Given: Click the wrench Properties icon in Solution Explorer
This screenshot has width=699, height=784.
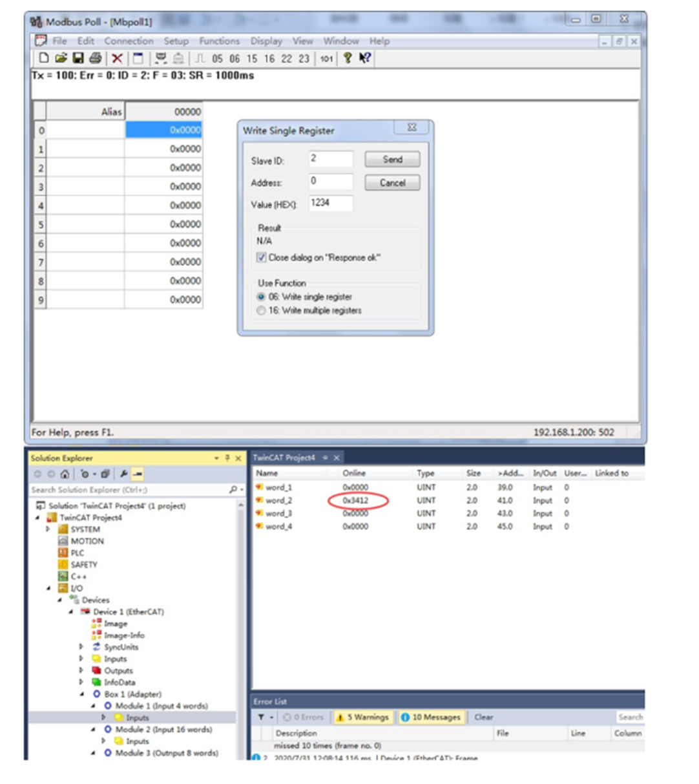Looking at the screenshot, I should (123, 474).
